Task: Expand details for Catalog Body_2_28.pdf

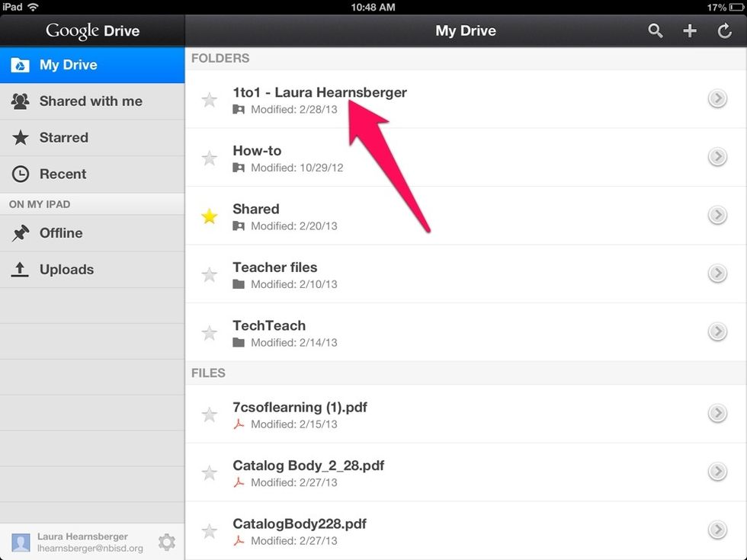Action: click(717, 472)
